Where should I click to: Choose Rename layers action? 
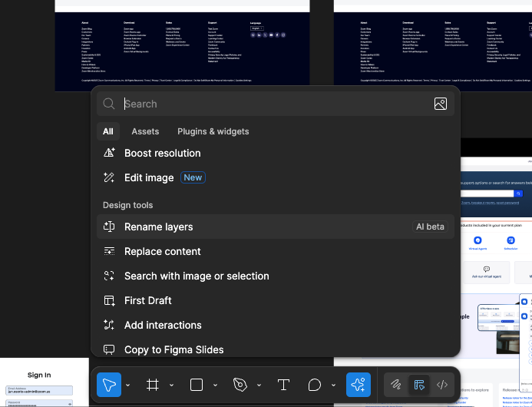[x=159, y=227]
